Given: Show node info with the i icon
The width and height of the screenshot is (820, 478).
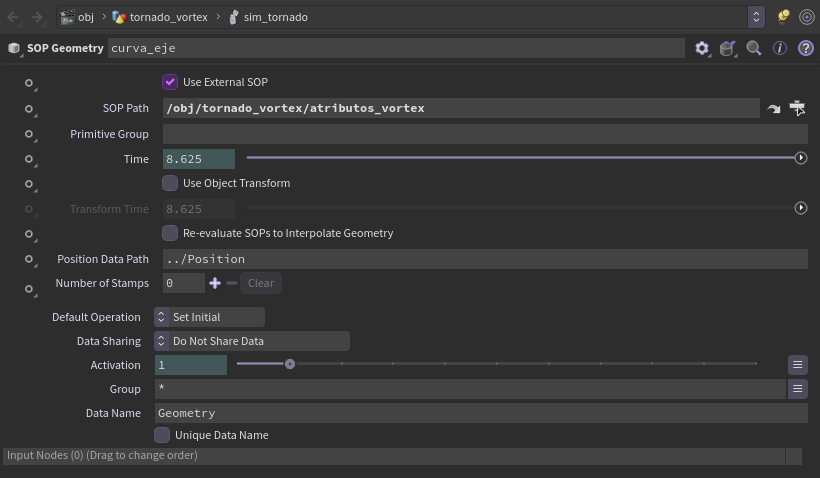Looking at the screenshot, I should tap(780, 48).
